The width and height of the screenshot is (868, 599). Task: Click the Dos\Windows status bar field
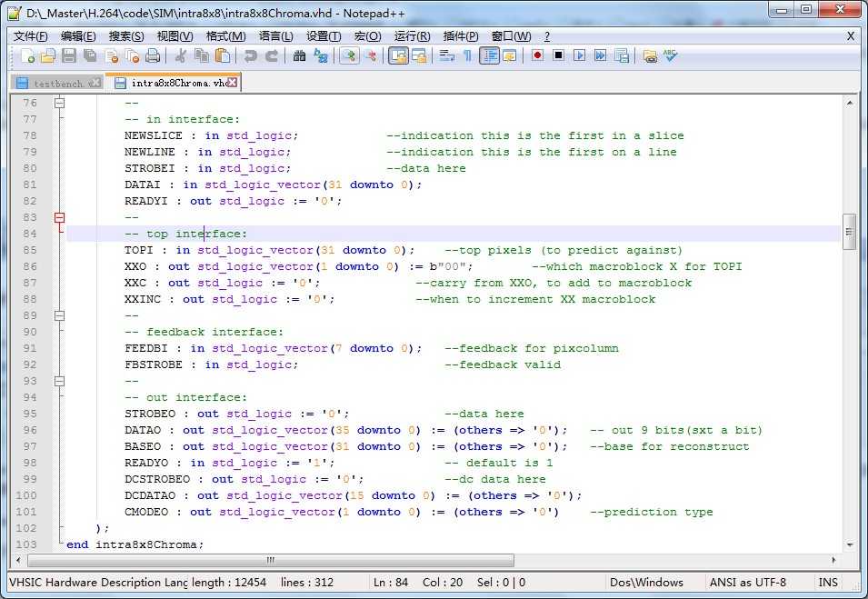click(646, 583)
